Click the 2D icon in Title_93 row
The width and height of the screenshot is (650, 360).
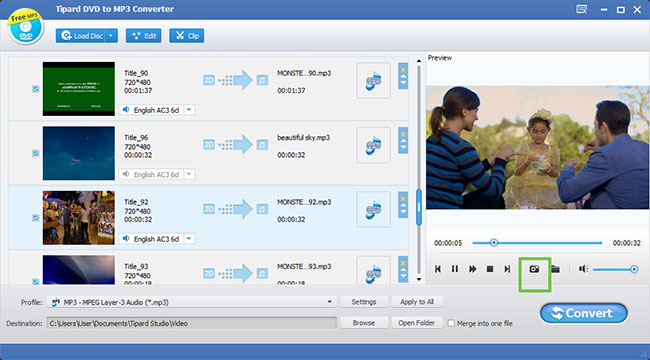point(209,273)
